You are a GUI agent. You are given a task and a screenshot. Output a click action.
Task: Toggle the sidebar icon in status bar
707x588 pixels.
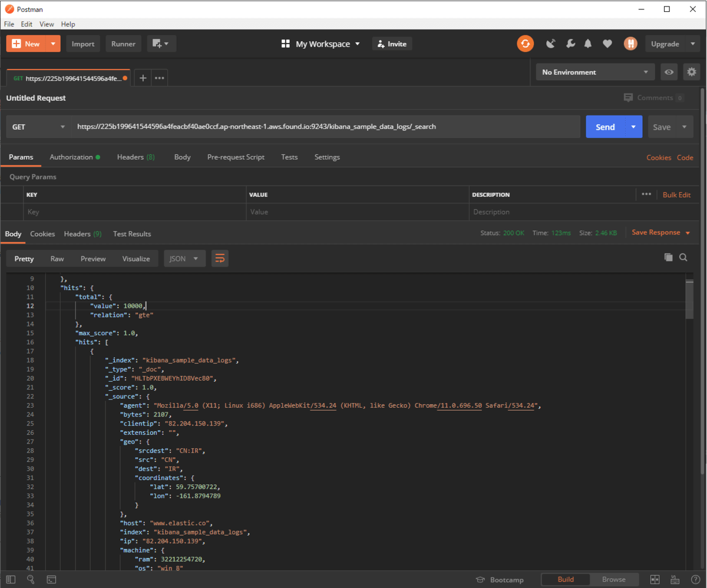(11, 580)
